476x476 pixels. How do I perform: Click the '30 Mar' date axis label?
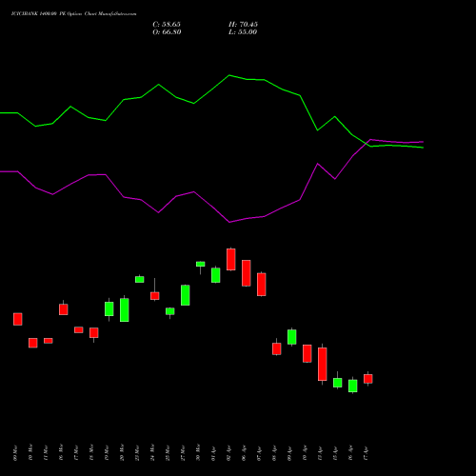click(198, 452)
